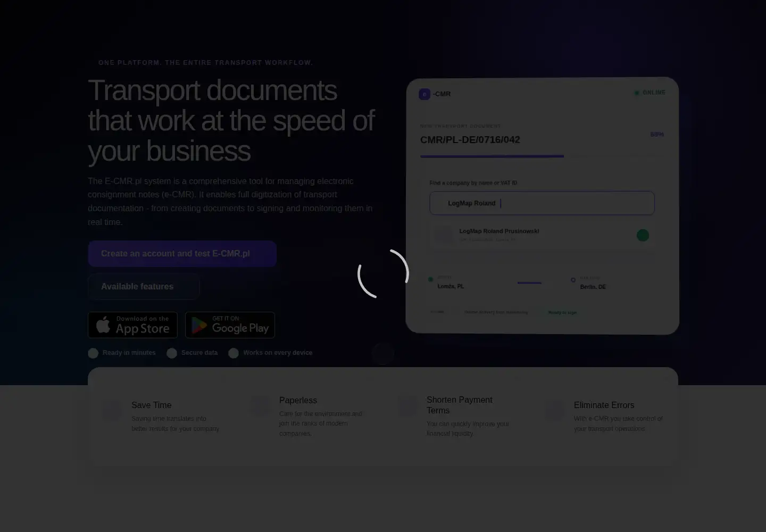Screen dimensions: 766x532
Task: Click the destination ring icon next to Berlin, DE
Action: pos(573,280)
